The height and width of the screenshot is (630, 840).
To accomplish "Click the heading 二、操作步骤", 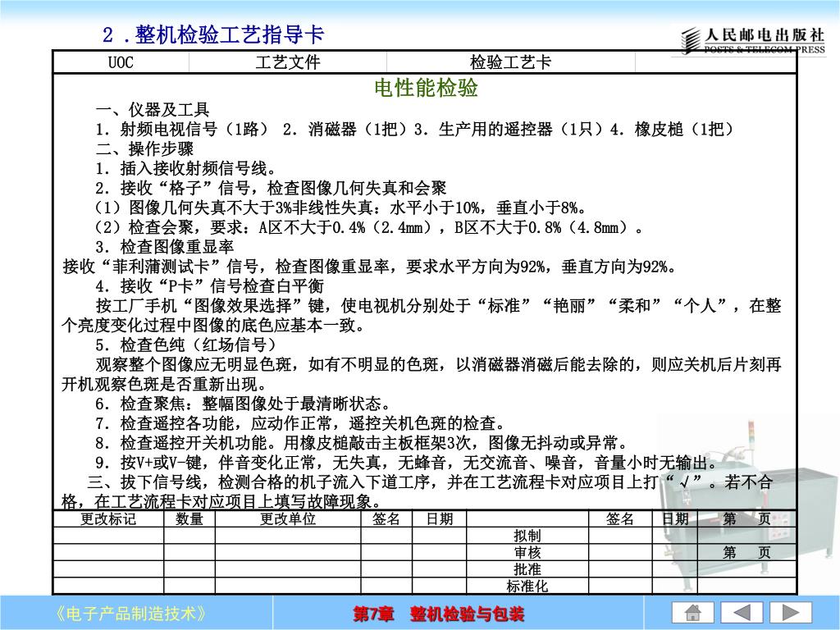I will coord(144,149).
